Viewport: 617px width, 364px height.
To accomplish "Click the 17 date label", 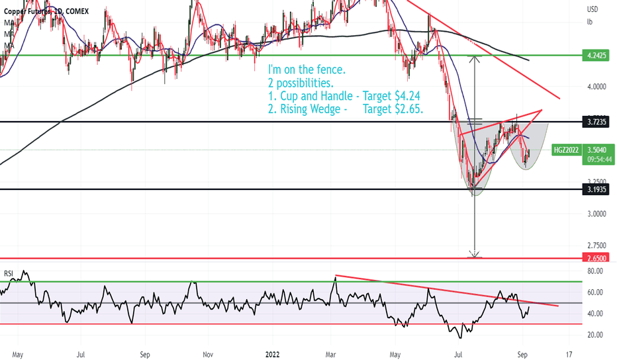I will tap(569, 355).
